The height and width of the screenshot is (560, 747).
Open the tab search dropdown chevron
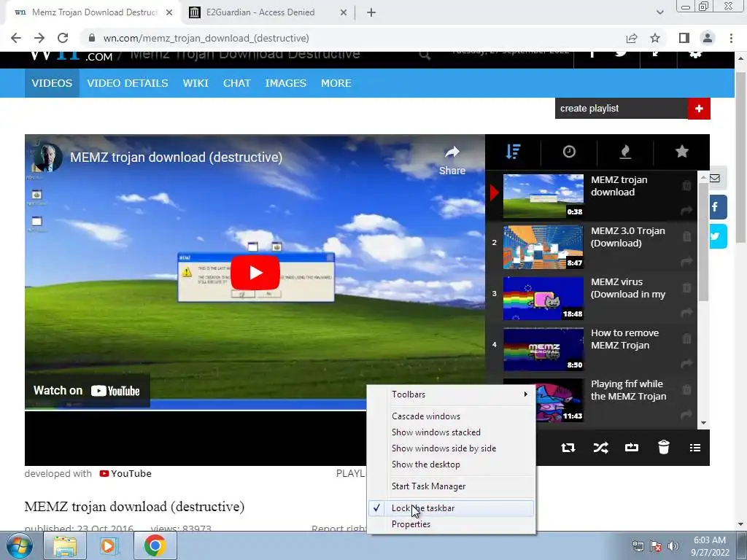(659, 13)
